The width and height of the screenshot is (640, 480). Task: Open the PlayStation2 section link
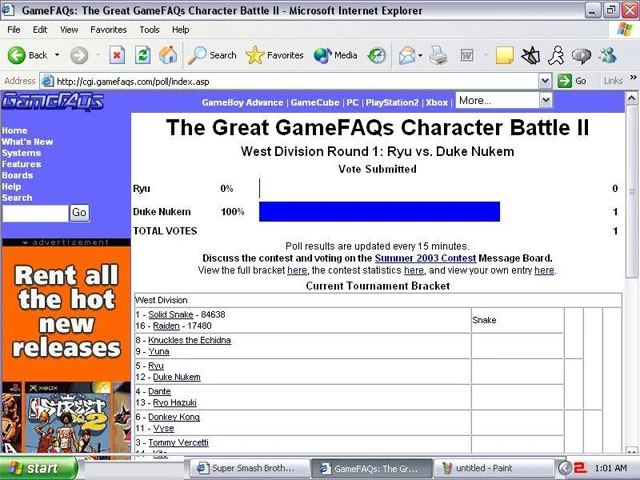point(392,102)
